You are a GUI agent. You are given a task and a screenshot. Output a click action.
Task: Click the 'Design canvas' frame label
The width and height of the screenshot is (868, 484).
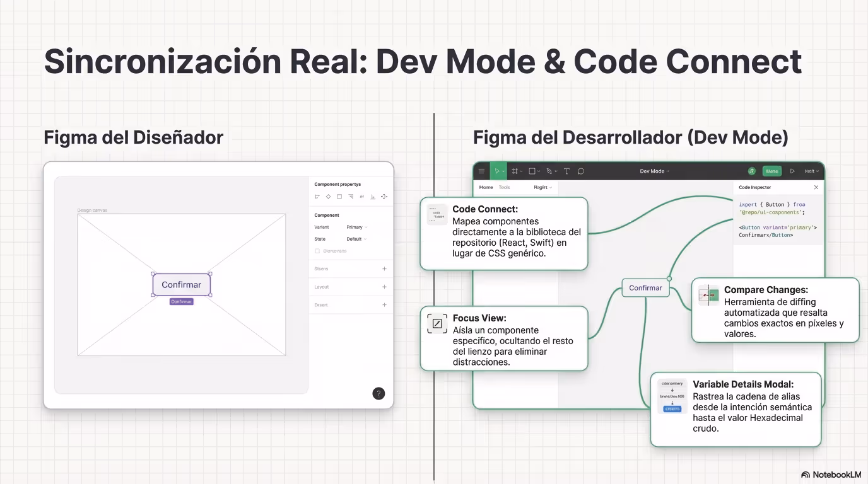tap(92, 210)
